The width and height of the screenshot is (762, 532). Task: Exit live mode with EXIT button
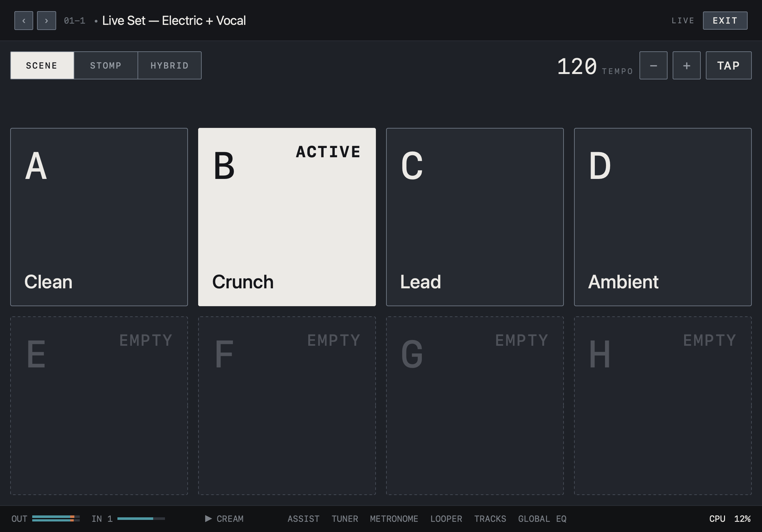pos(725,20)
